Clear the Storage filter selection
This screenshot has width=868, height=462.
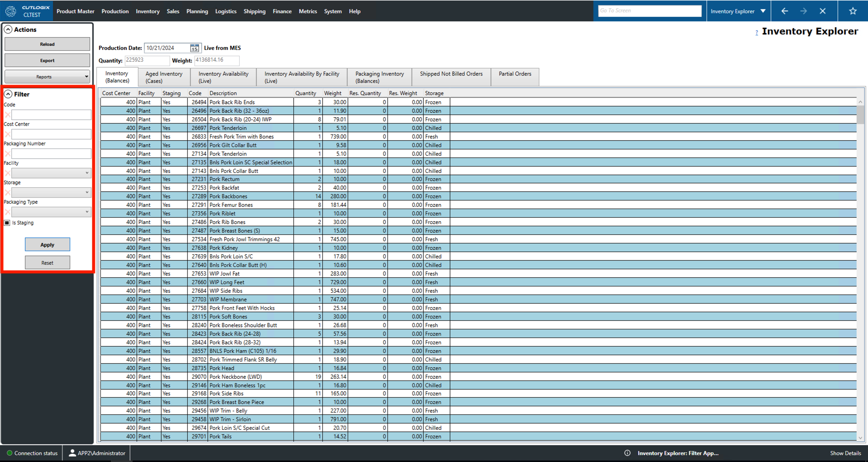7,193
